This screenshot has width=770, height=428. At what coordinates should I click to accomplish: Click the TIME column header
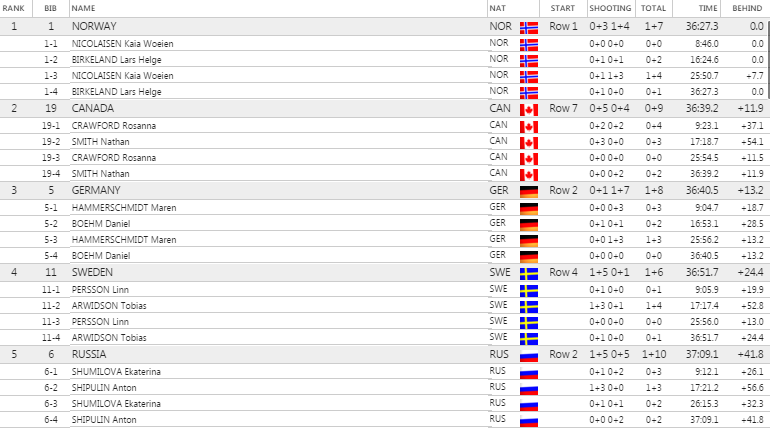[x=708, y=8]
